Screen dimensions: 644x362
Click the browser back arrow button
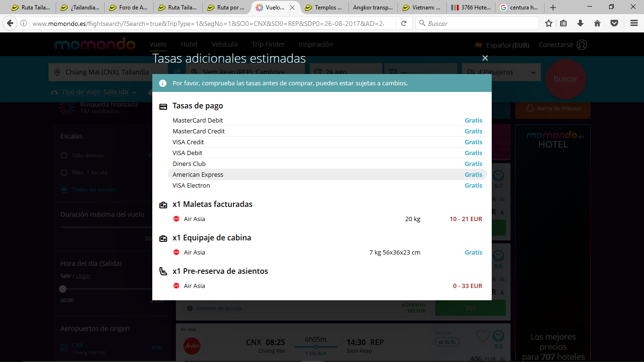click(x=10, y=23)
